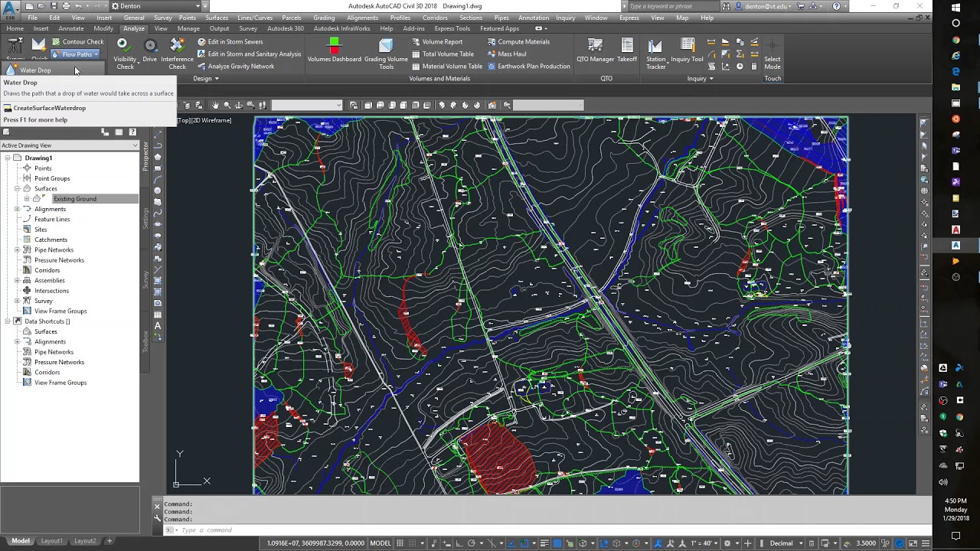Select Data Shortcuts node
Viewport: 980px width, 551px height.
(x=47, y=321)
